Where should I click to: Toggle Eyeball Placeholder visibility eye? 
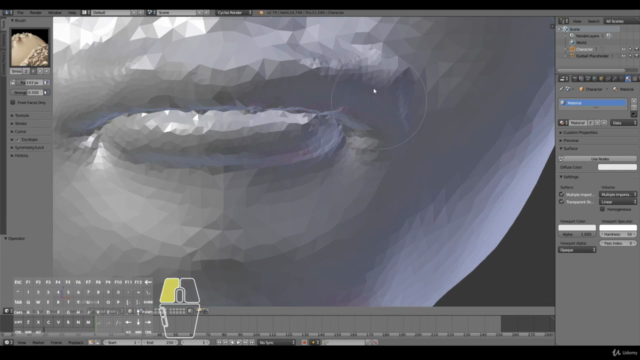(x=623, y=56)
